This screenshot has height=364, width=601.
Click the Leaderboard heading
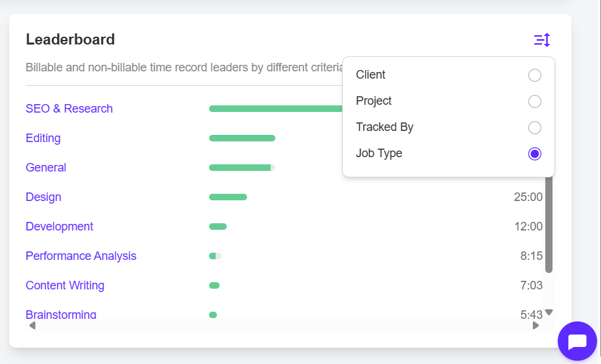(x=70, y=39)
